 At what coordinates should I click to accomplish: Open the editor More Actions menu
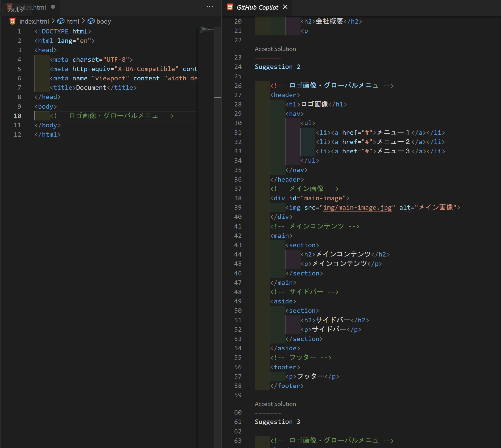[210, 7]
